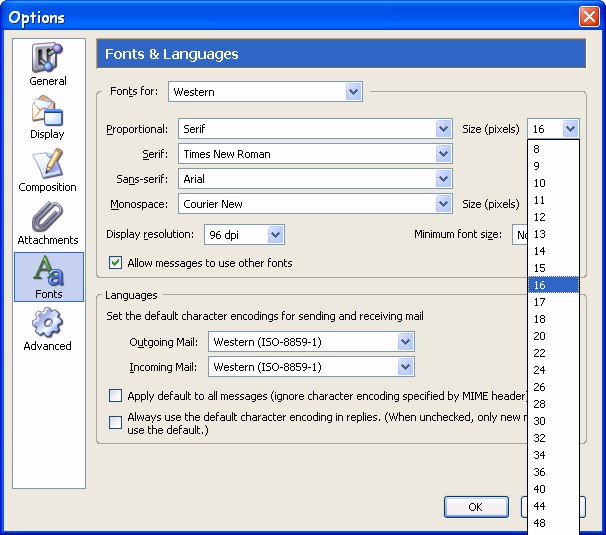Click the OK button
This screenshot has height=535, width=606.
pos(476,507)
